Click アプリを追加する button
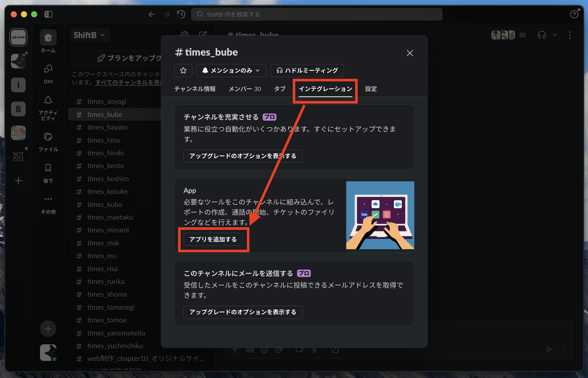Screen dimensions: 588x378 point(213,239)
